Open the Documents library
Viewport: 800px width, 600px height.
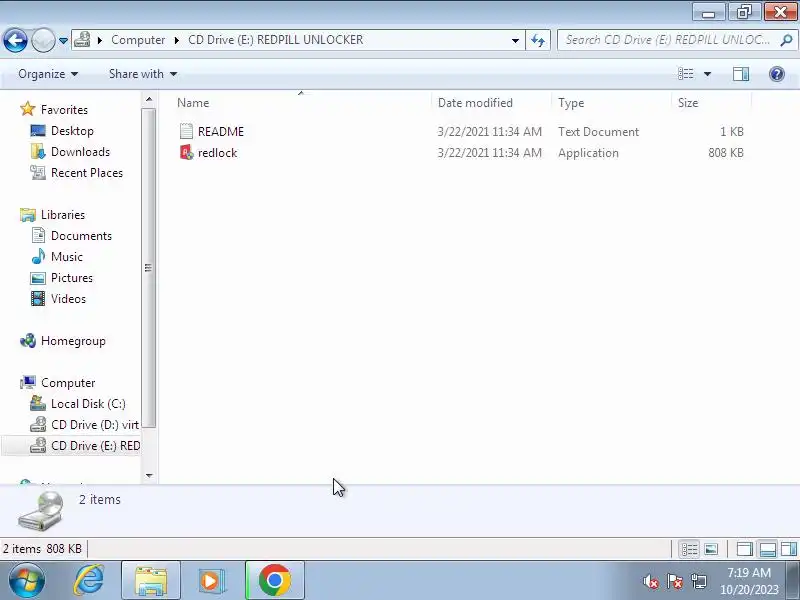[x=81, y=236]
